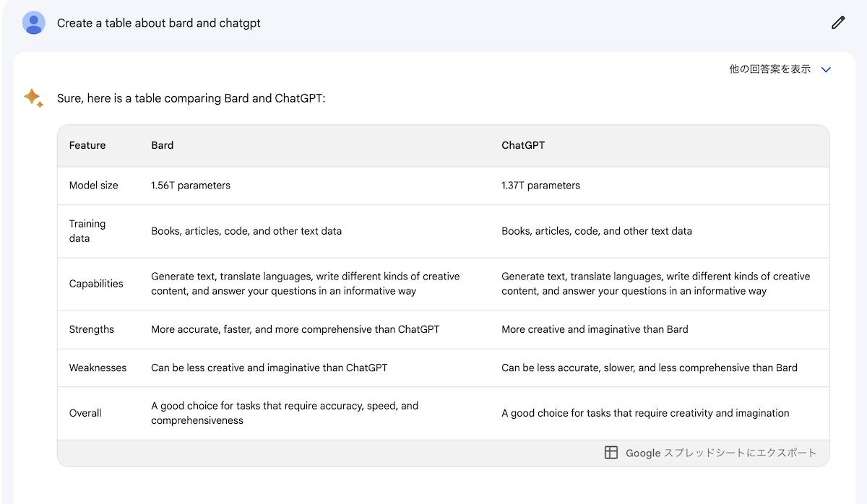Open the 他の回答案を表示 drafts link
The height and width of the screenshot is (504, 867).
pyautogui.click(x=770, y=69)
